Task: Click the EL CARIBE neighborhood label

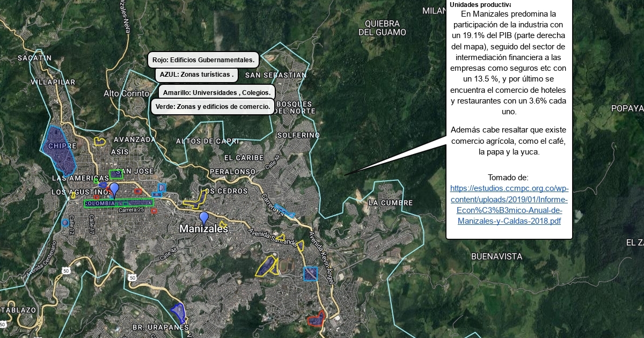Action: click(244, 158)
